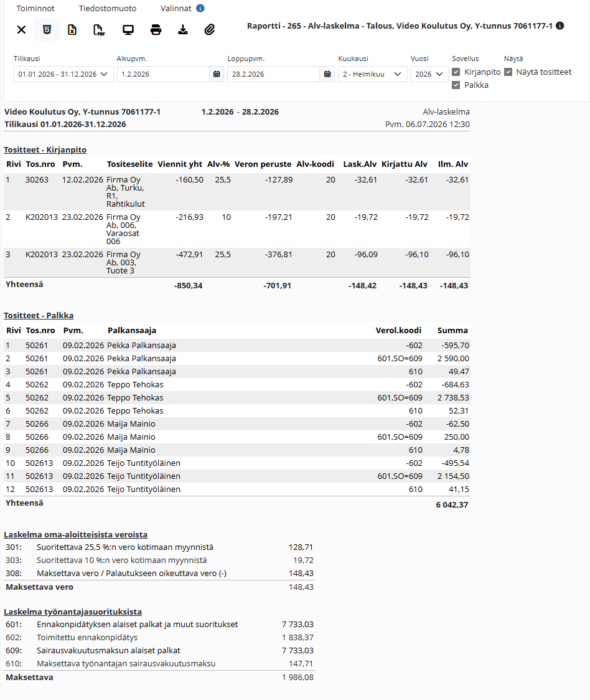Screen dimensions: 590x700
Task: Open calendar picker for Loppupvm. date
Action: pyautogui.click(x=327, y=74)
